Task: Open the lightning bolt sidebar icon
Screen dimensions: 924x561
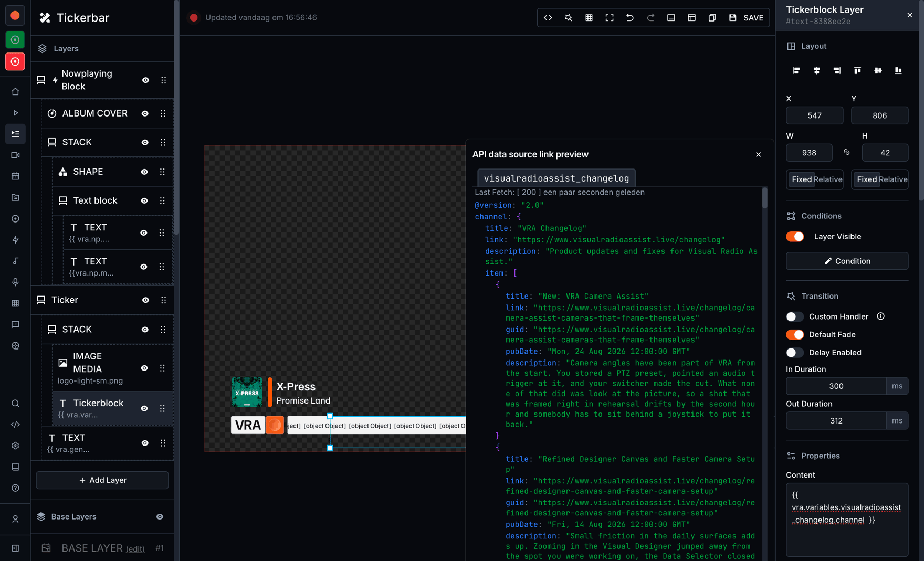Action: point(15,240)
